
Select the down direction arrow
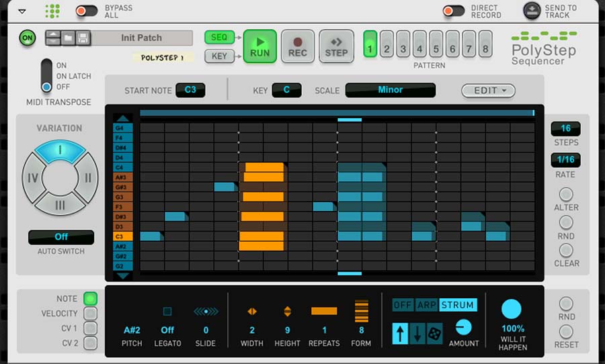(417, 334)
